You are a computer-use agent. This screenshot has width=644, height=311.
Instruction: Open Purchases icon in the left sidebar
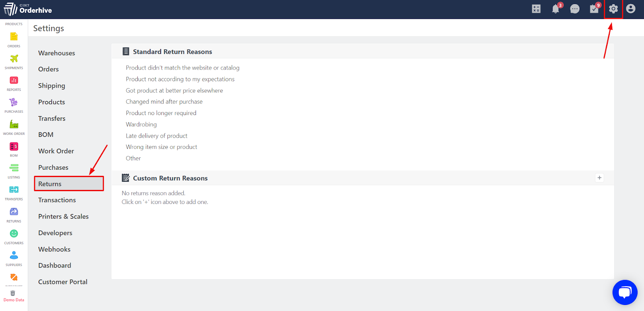[14, 102]
